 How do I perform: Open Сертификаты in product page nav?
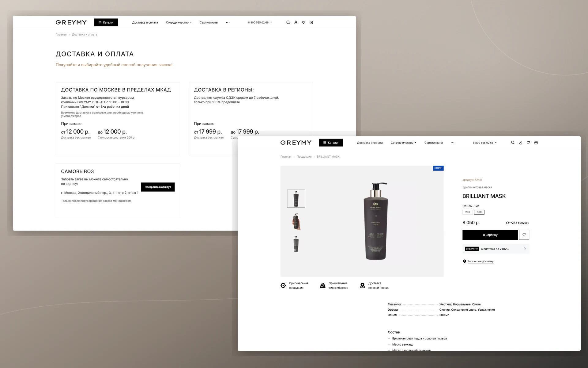point(434,143)
